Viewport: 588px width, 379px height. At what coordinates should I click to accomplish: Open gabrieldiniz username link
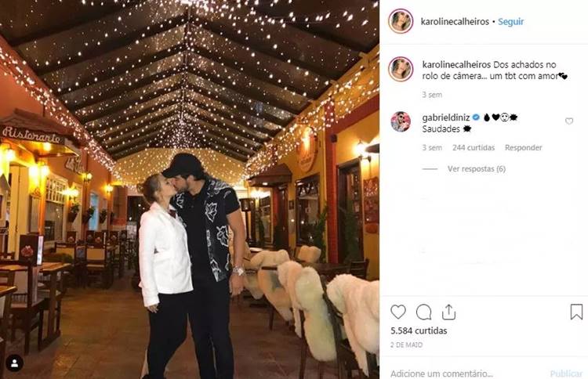(x=446, y=117)
